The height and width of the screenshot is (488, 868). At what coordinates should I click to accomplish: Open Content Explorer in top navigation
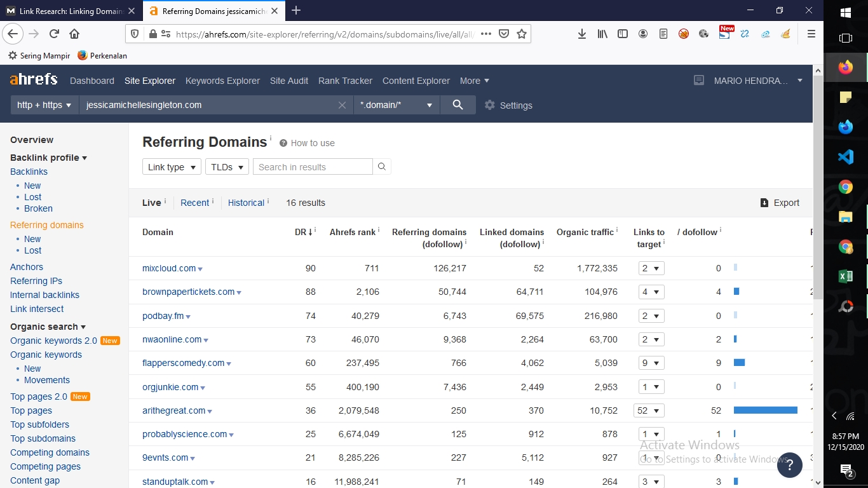point(416,81)
